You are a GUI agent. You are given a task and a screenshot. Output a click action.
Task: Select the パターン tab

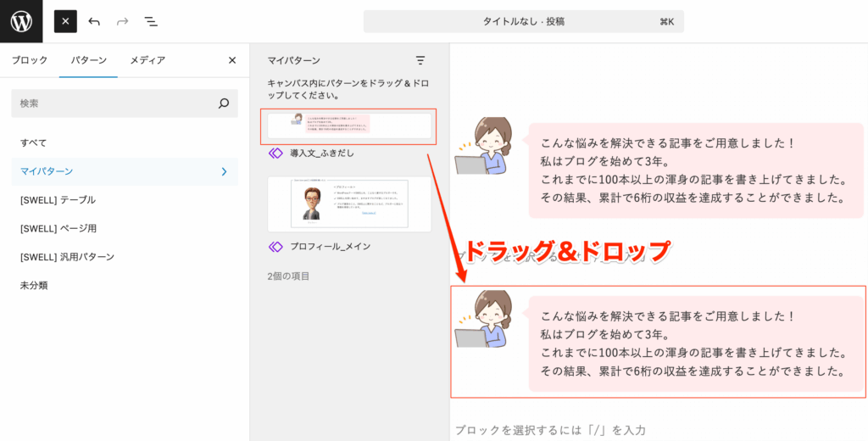(88, 60)
